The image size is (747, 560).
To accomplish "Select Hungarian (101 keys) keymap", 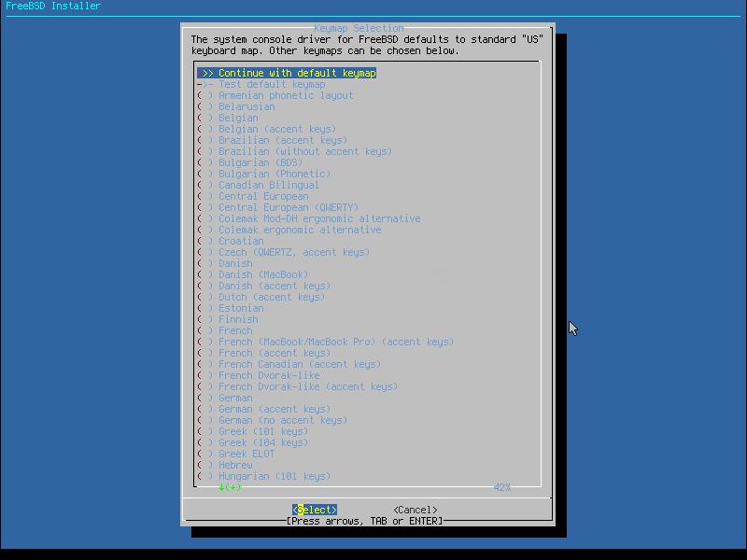I will [x=264, y=476].
